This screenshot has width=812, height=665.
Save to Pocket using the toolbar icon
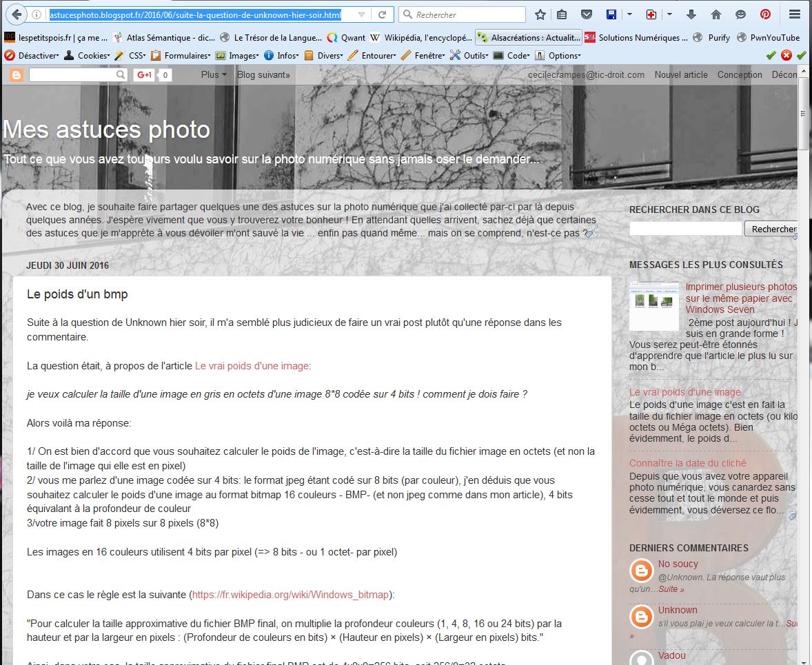[586, 14]
